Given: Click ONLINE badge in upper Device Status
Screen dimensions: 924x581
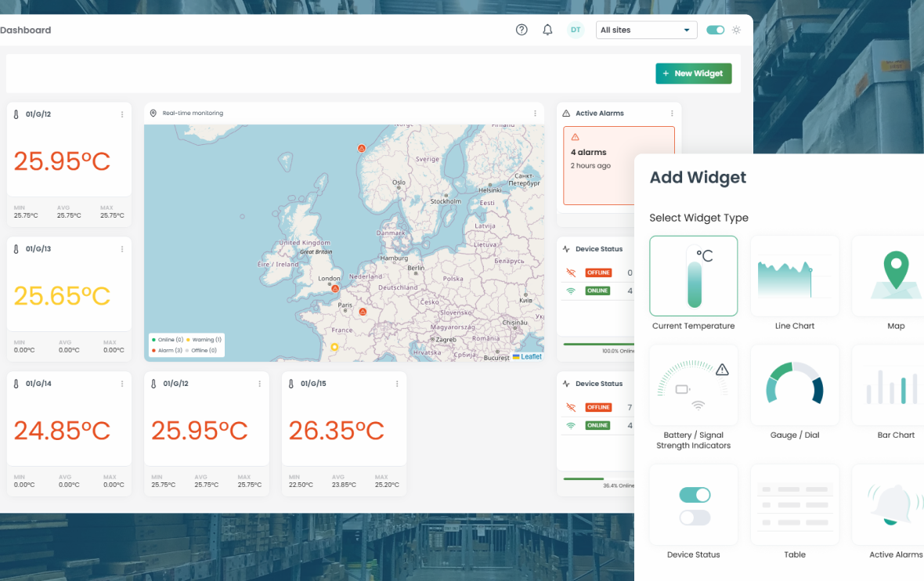Looking at the screenshot, I should [x=597, y=290].
